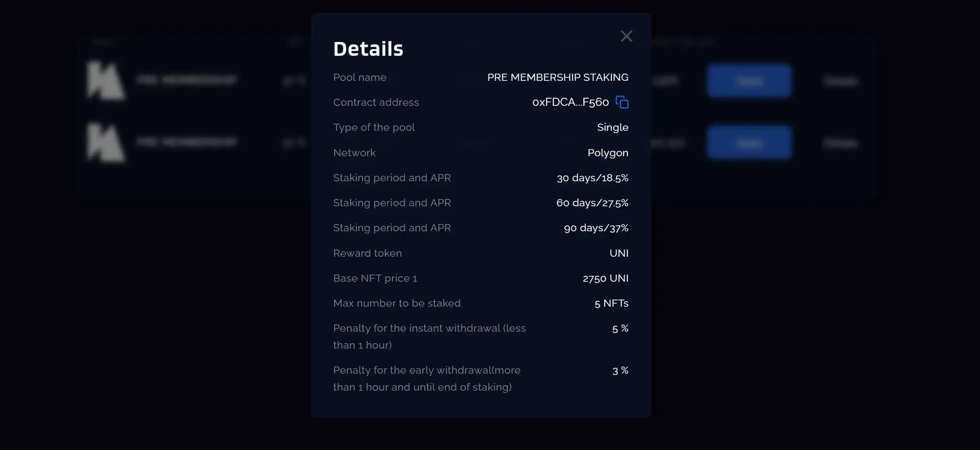Copy the contract address
This screenshot has height=450, width=980.
click(622, 102)
